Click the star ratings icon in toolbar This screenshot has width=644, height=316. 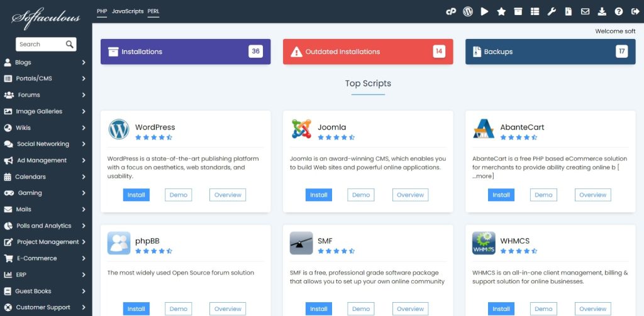501,11
